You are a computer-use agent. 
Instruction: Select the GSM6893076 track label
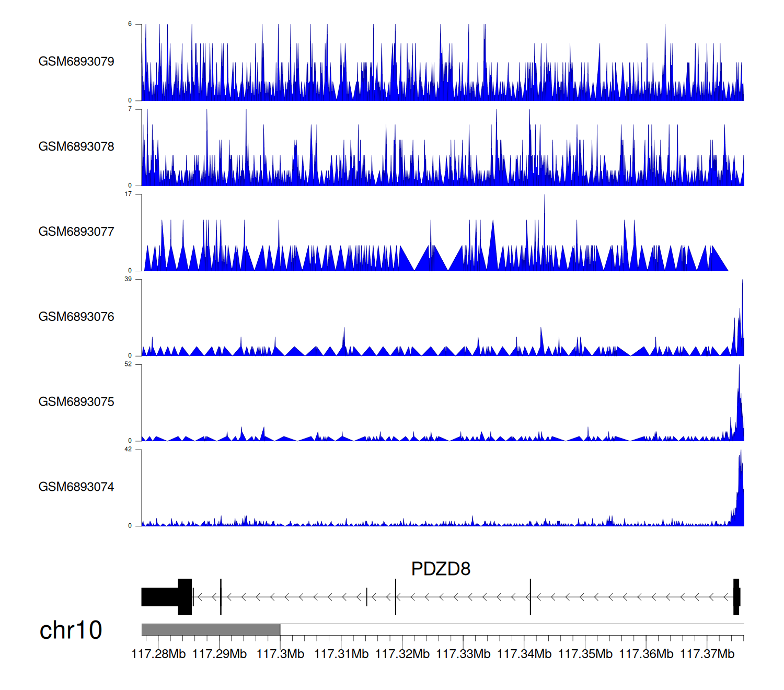pos(76,317)
